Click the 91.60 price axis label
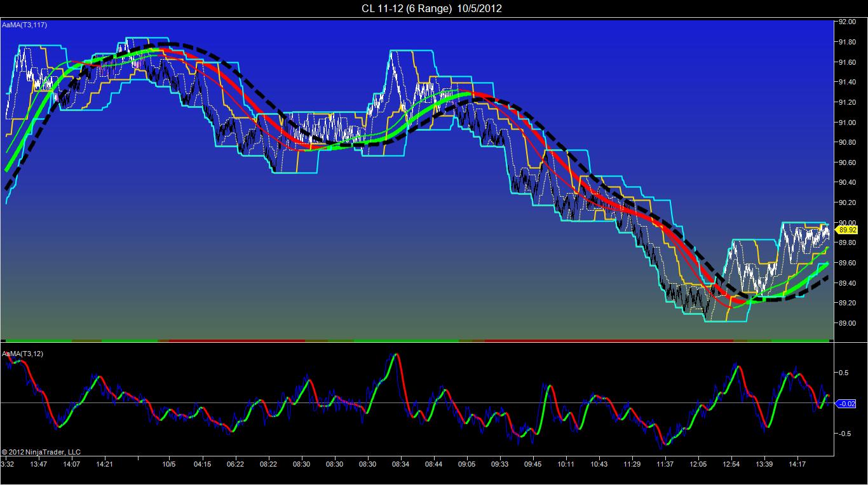The height and width of the screenshot is (485, 868). (x=846, y=62)
